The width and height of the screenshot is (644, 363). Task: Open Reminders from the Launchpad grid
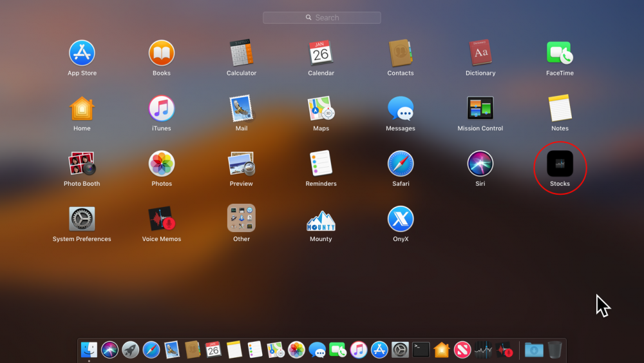click(x=321, y=164)
